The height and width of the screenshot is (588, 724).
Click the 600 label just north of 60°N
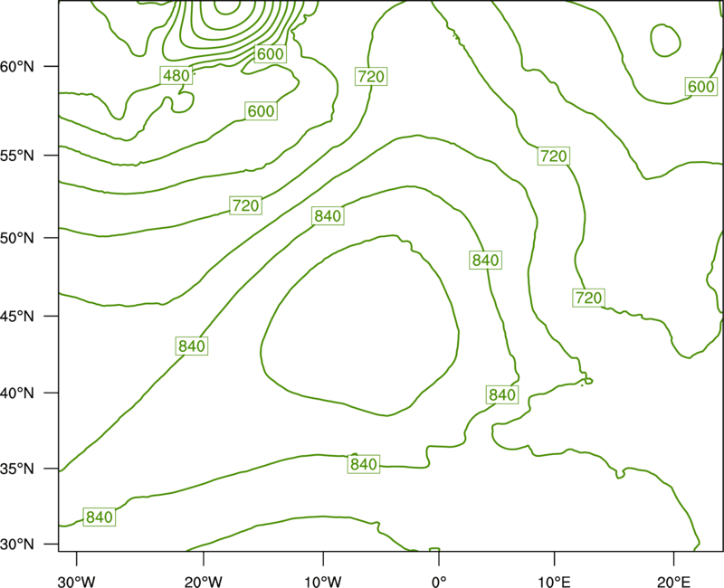point(270,54)
